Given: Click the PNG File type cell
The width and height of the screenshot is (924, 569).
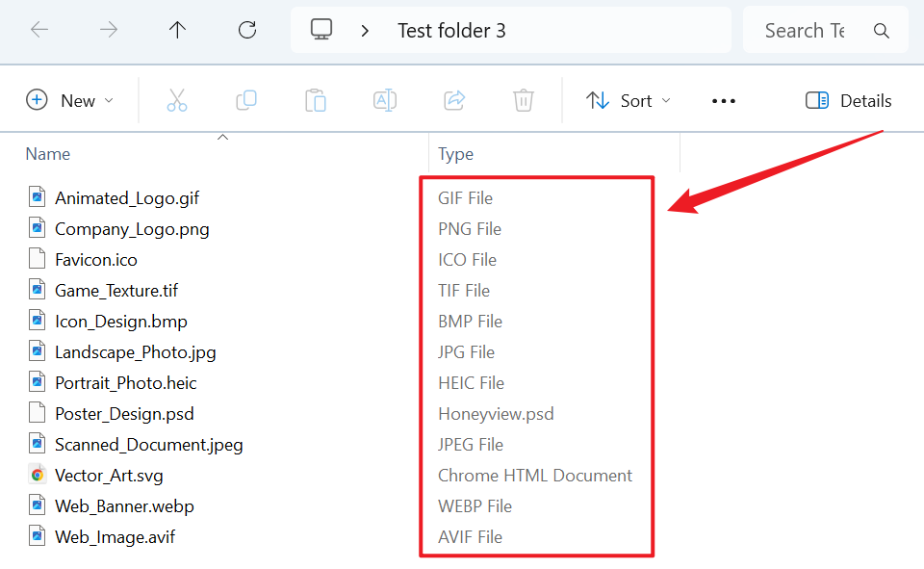Looking at the screenshot, I should click(x=470, y=229).
